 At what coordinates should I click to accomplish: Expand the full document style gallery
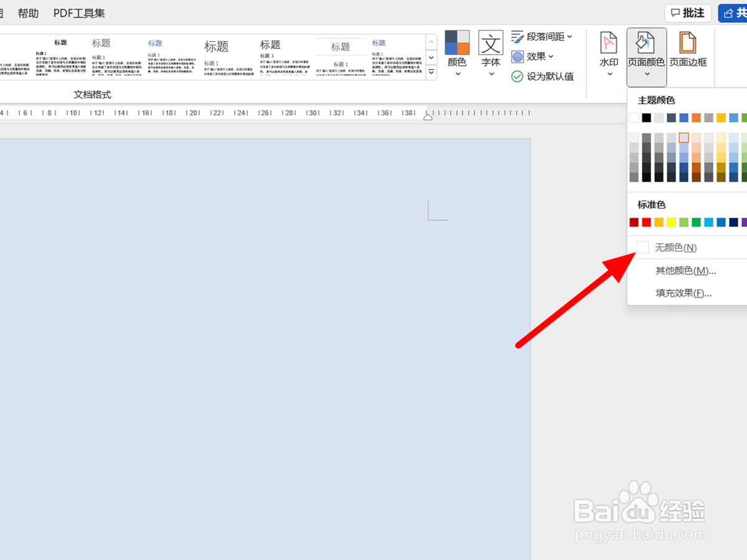coord(431,73)
